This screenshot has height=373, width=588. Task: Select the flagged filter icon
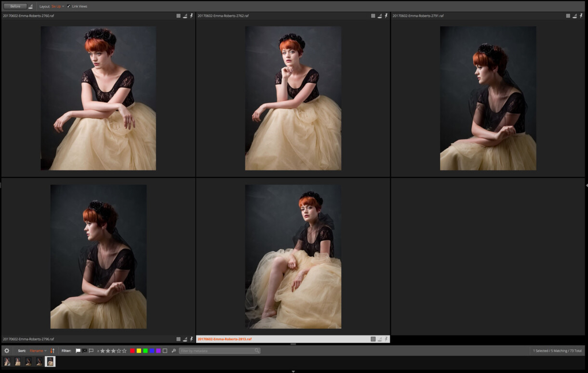(78, 350)
